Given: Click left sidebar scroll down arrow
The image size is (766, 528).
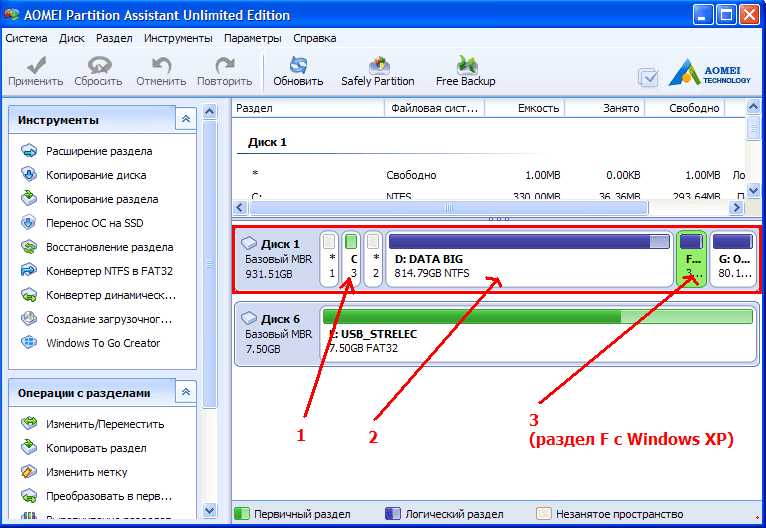Looking at the screenshot, I should [x=210, y=510].
